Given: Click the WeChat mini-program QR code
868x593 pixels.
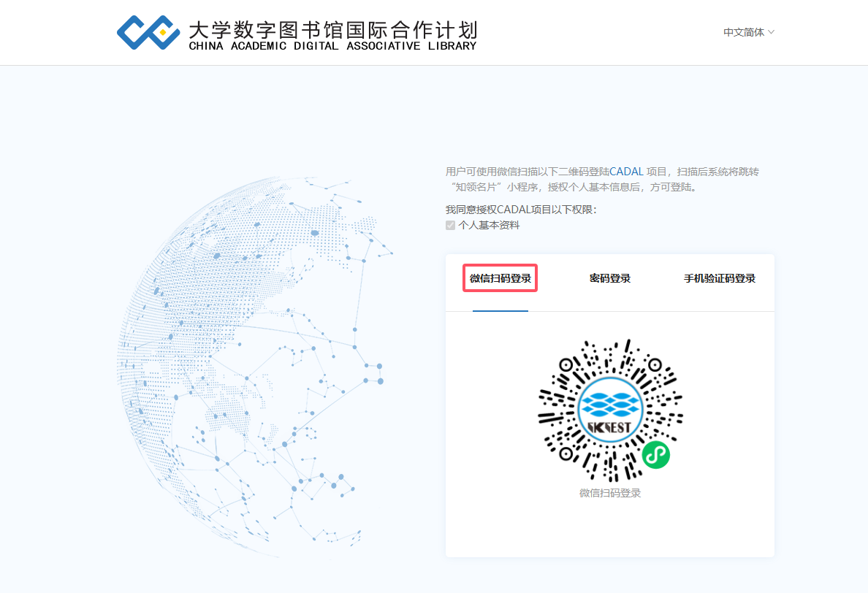Looking at the screenshot, I should click(x=610, y=410).
